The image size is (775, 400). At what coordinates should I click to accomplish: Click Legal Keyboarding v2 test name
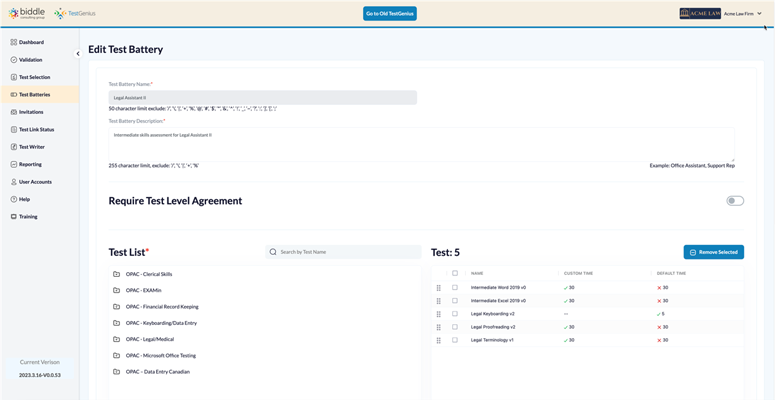click(493, 314)
